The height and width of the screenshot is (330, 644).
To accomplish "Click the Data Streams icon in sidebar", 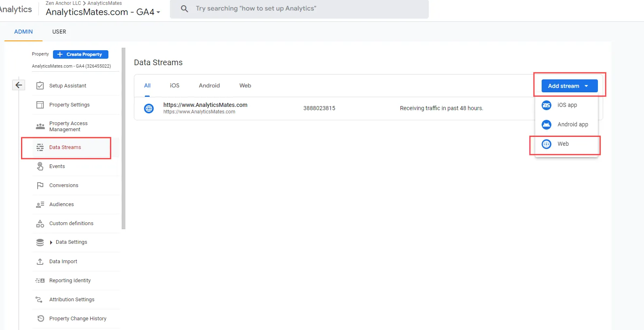I will (40, 147).
